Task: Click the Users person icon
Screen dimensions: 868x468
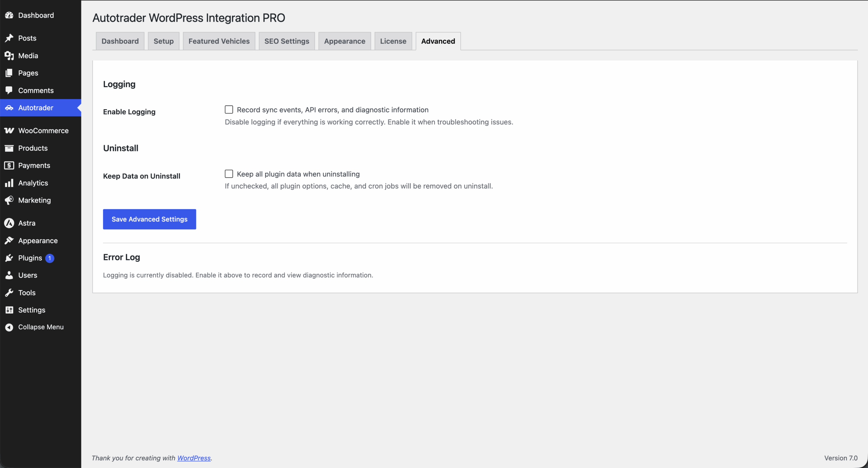Action: coord(9,275)
